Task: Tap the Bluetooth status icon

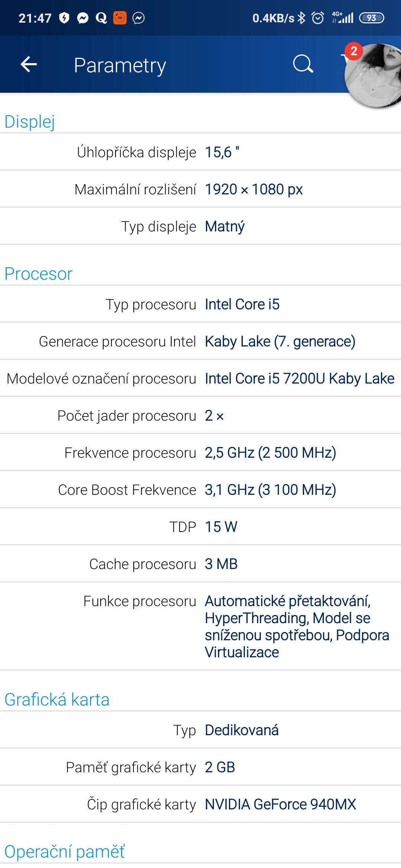Action: [x=301, y=18]
